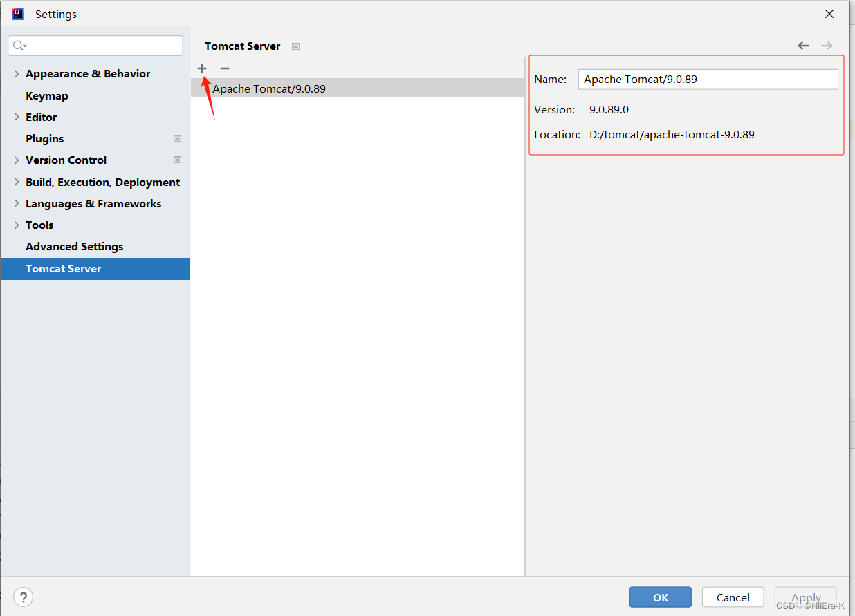Click the Tomcat Server page heading
The height and width of the screenshot is (616, 855).
tap(243, 46)
